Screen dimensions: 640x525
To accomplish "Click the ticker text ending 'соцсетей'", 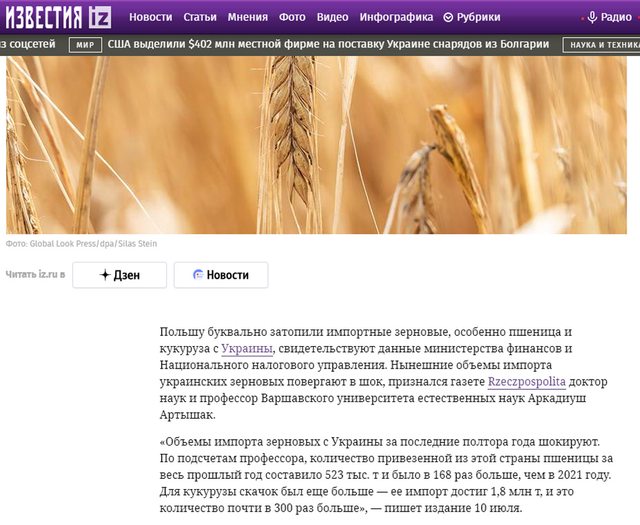I will tap(28, 44).
